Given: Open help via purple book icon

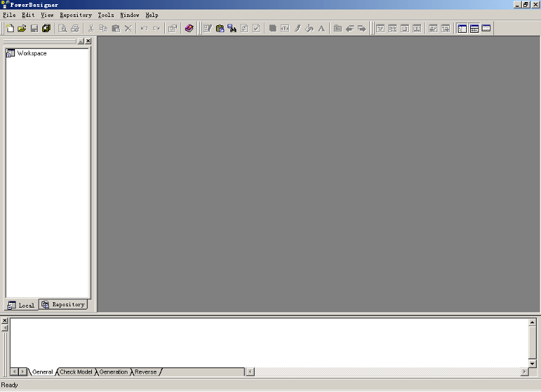Looking at the screenshot, I should coord(189,29).
